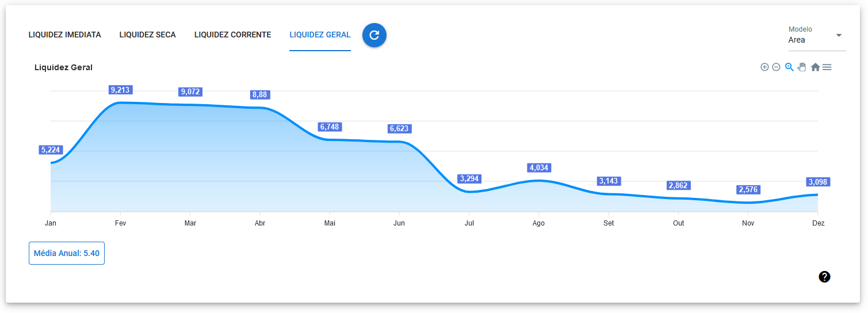Click the Média Anual: 5.40 button
Screen dimensions: 868x313
(67, 253)
